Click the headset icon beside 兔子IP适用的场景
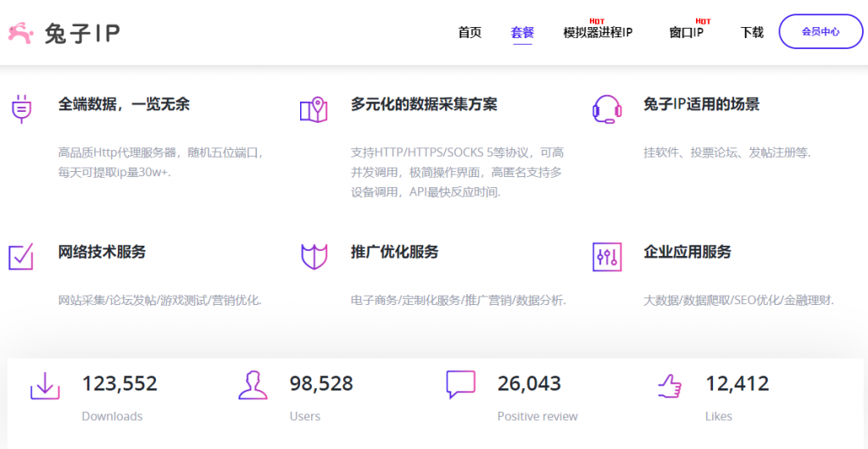Viewport: 868px width, 449px height. (607, 109)
